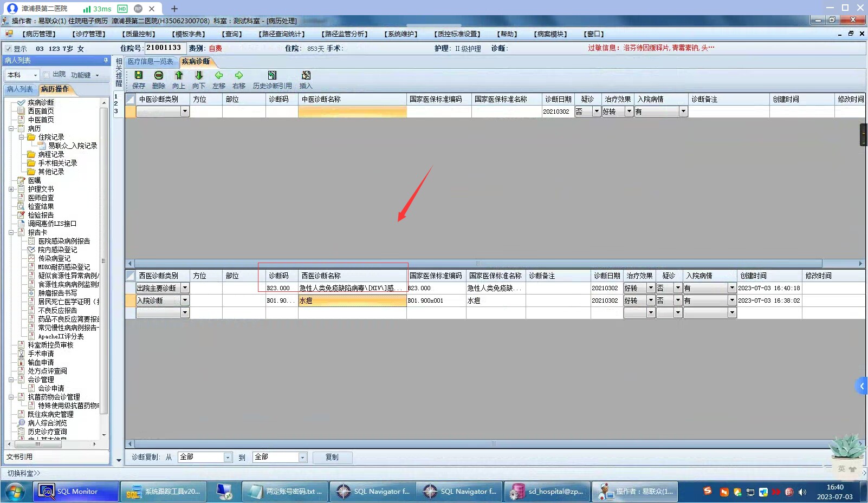Open 科室质控员审核 in the tree
The width and height of the screenshot is (868, 503).
(x=50, y=345)
